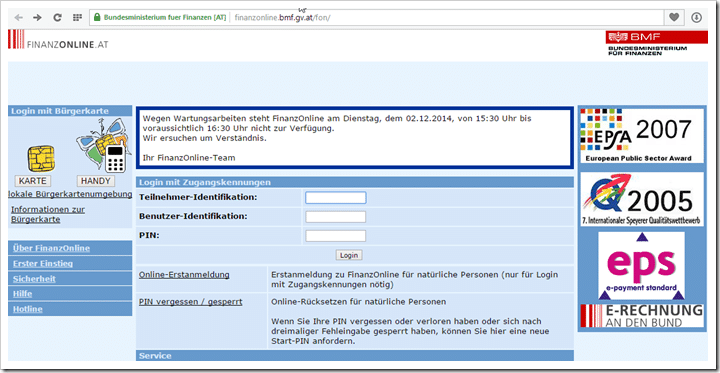720x373 pixels.
Task: Open Hilfe menu item
Action: 22,294
